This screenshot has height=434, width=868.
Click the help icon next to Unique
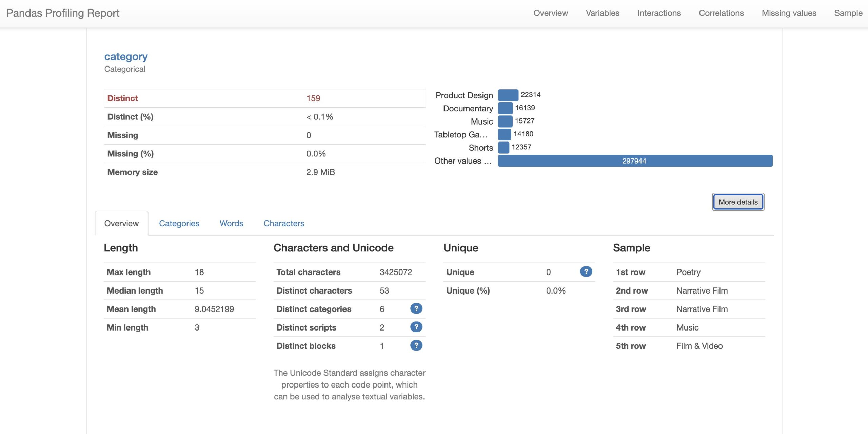586,271
